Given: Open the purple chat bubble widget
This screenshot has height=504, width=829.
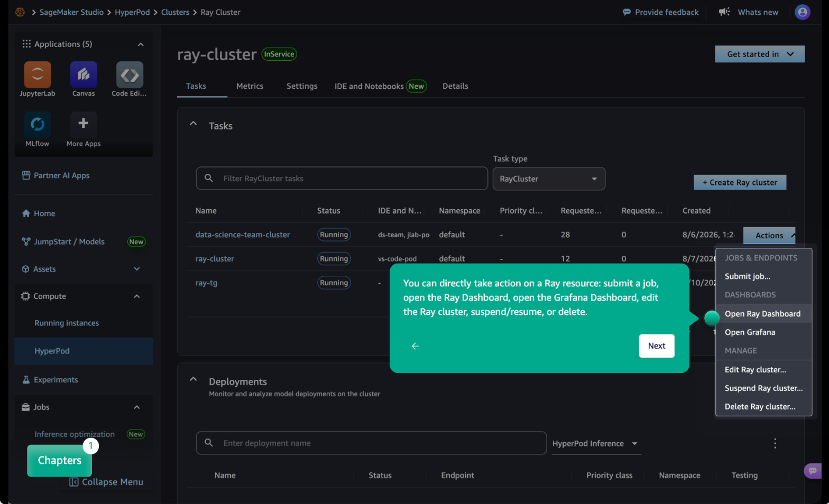Looking at the screenshot, I should [x=813, y=471].
